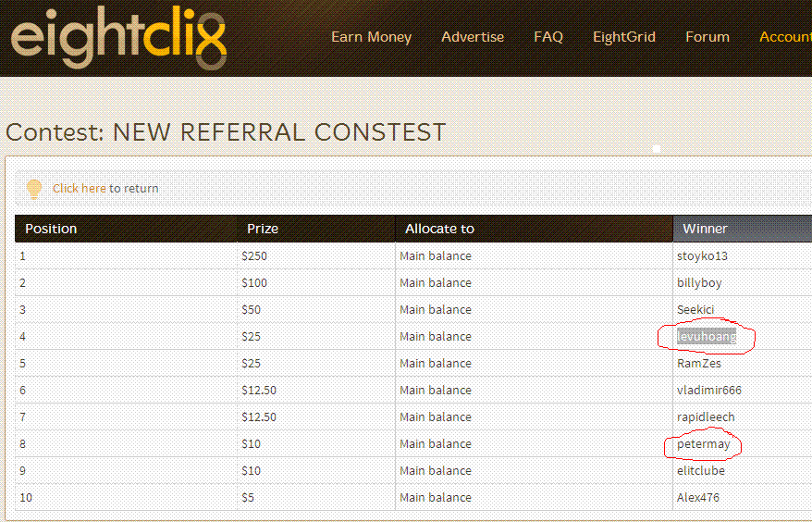Click the Position column header
This screenshot has height=522, width=812.
[52, 229]
